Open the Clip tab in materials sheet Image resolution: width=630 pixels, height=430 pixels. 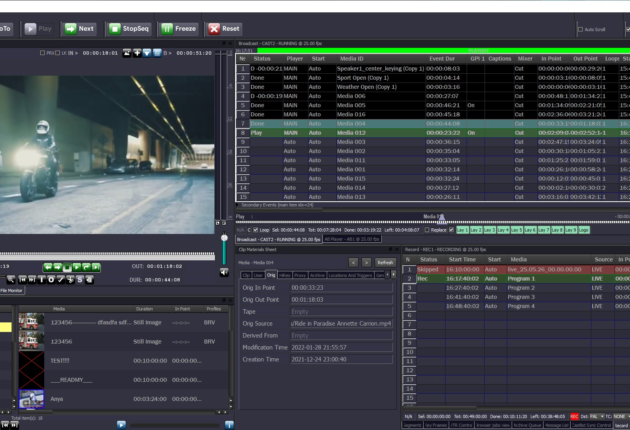click(246, 275)
